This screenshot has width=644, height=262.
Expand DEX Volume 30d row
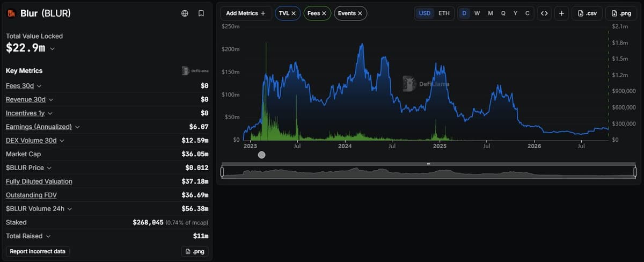[62, 141]
